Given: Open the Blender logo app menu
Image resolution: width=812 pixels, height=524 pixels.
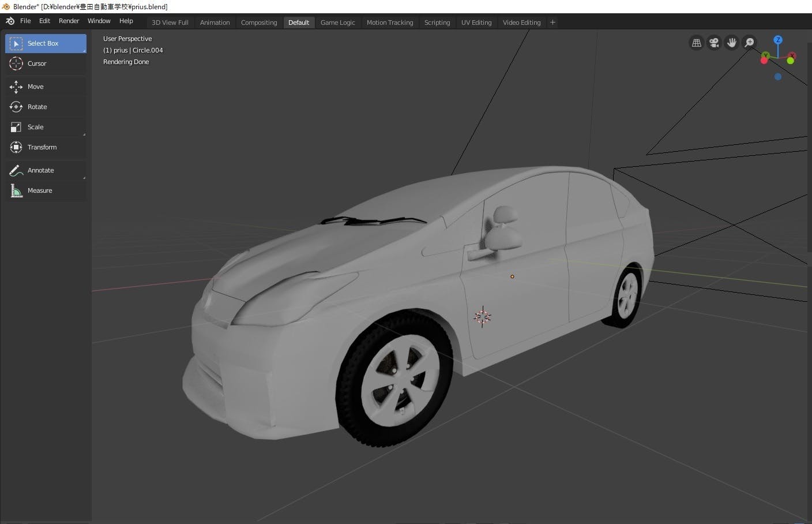Looking at the screenshot, I should point(10,21).
